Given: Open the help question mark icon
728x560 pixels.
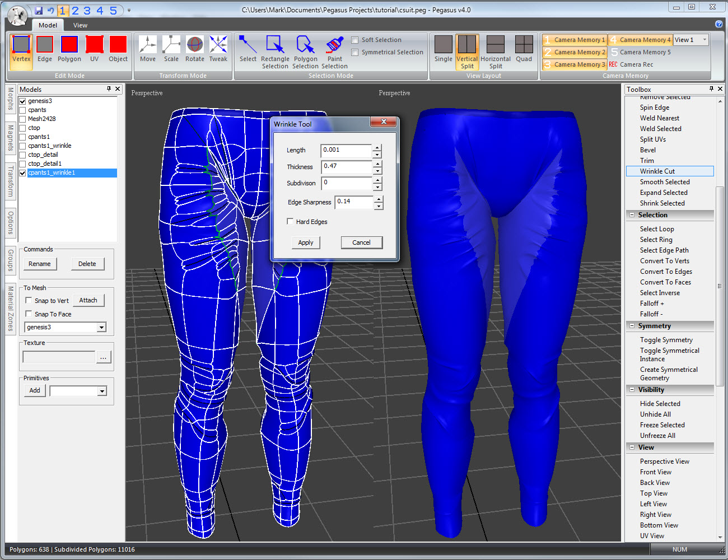Looking at the screenshot, I should 719,24.
